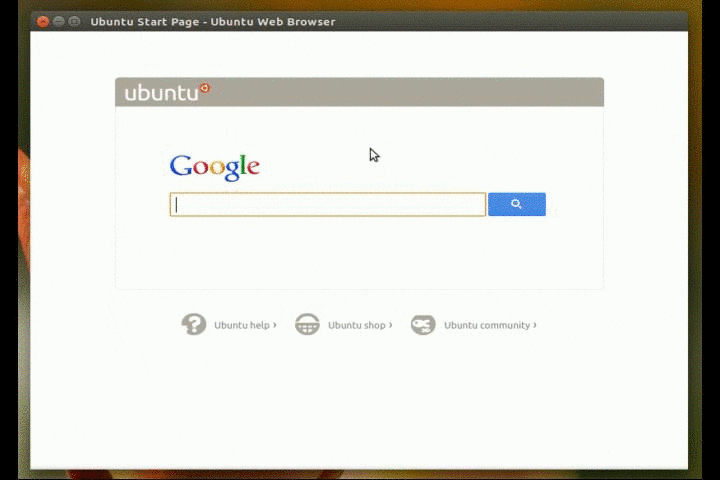Image resolution: width=720 pixels, height=480 pixels.
Task: Click the orange Ubuntu circle of friends logo
Action: (205, 88)
